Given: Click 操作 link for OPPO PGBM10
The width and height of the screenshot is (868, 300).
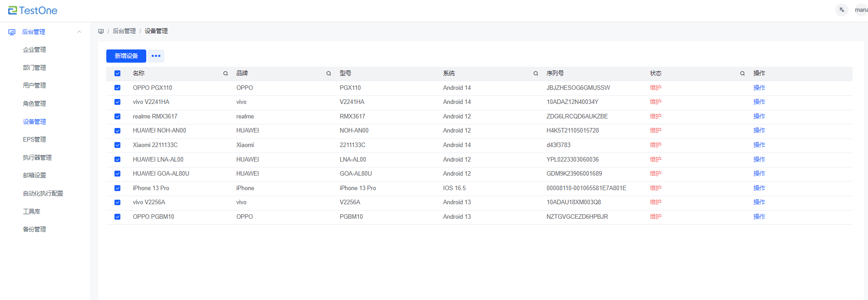Looking at the screenshot, I should [x=759, y=216].
